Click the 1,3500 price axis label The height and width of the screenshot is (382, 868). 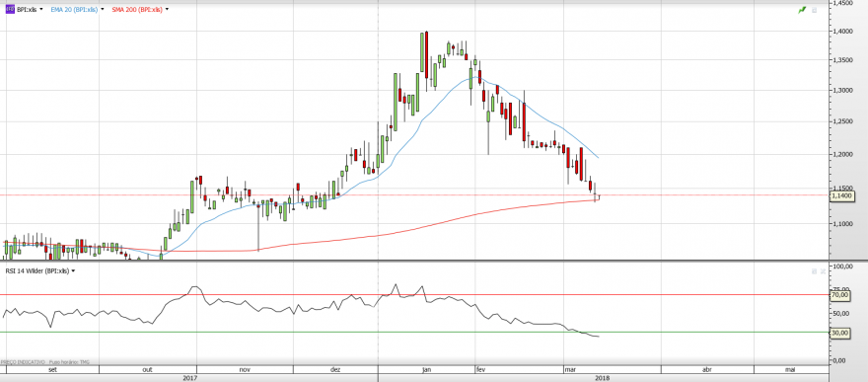coord(843,60)
